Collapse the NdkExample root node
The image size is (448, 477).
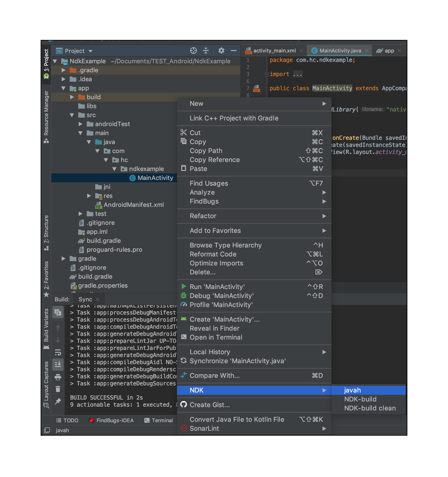(x=55, y=61)
